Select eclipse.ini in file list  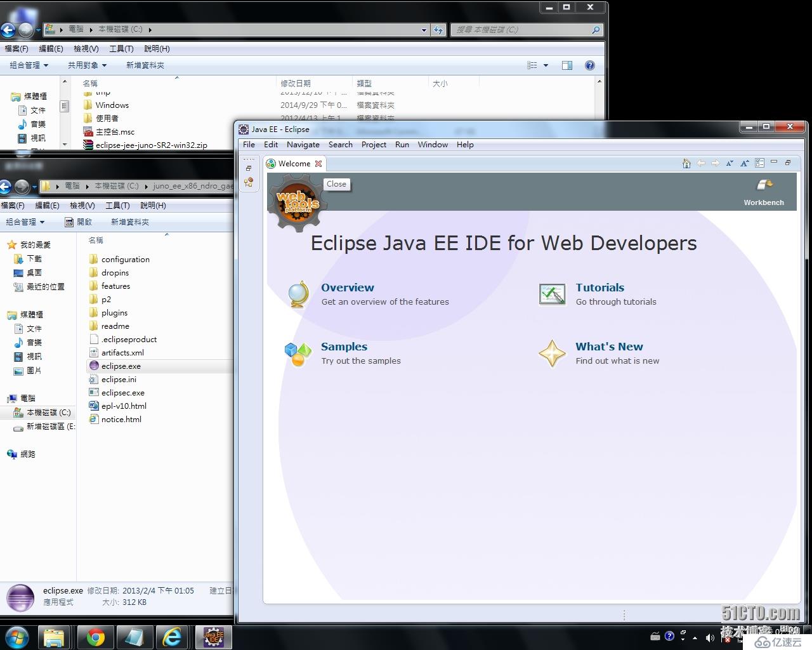pos(119,380)
